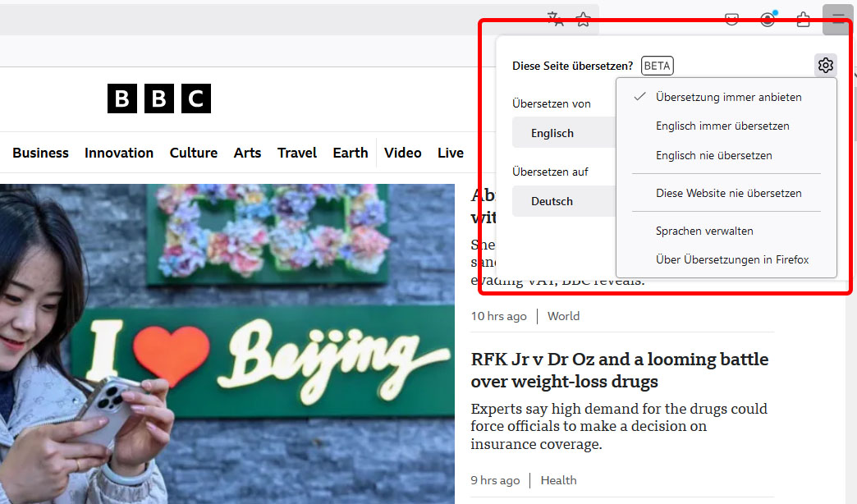Image resolution: width=857 pixels, height=504 pixels.
Task: Bookmark this page via the star icon
Action: click(583, 19)
